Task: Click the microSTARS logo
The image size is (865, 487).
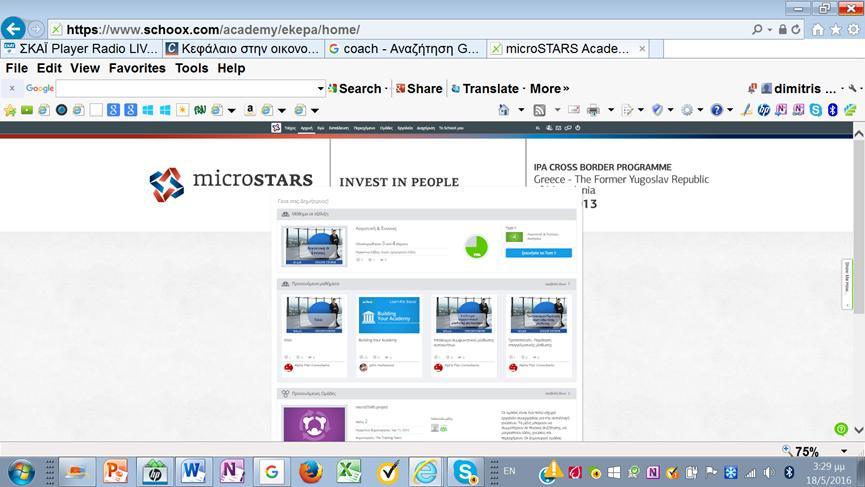Action: coord(231,184)
